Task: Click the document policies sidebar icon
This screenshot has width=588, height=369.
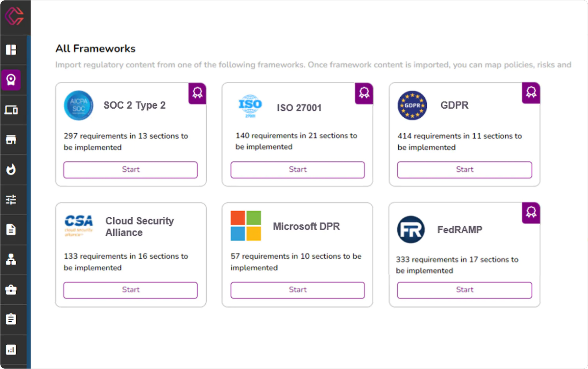Action: [11, 229]
